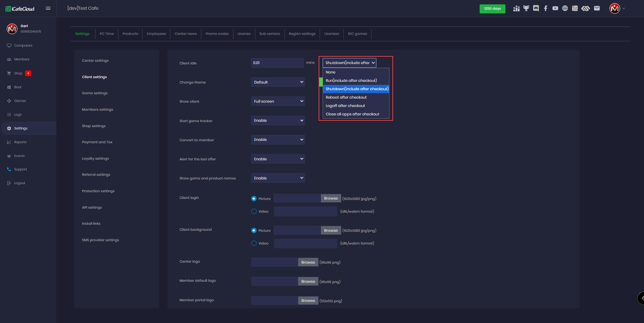Open Game settings in settings list
The width and height of the screenshot is (644, 323).
coord(95,93)
